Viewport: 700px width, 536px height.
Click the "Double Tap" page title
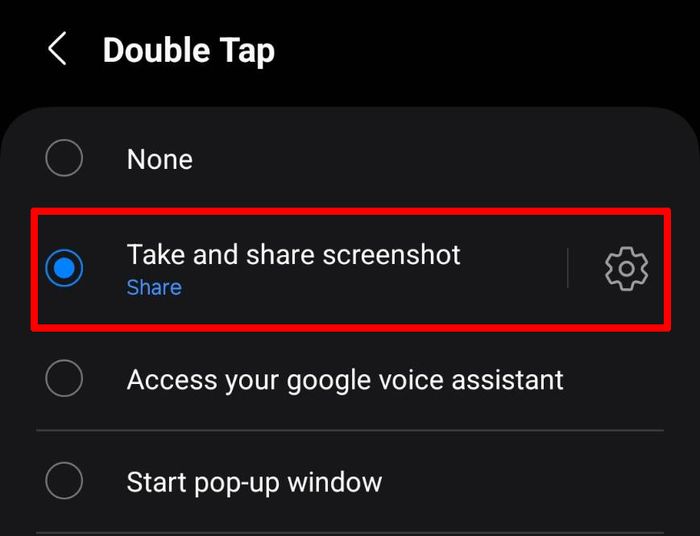coord(188,50)
